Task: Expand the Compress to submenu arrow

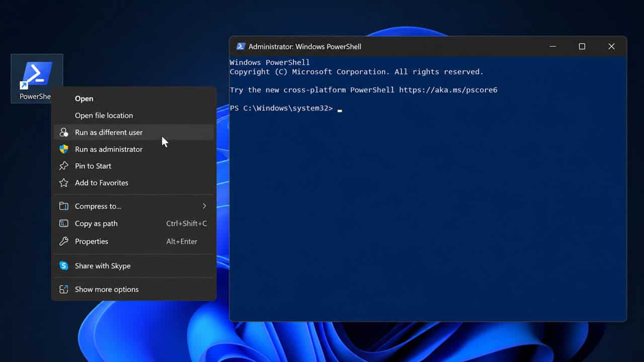Action: [204, 206]
